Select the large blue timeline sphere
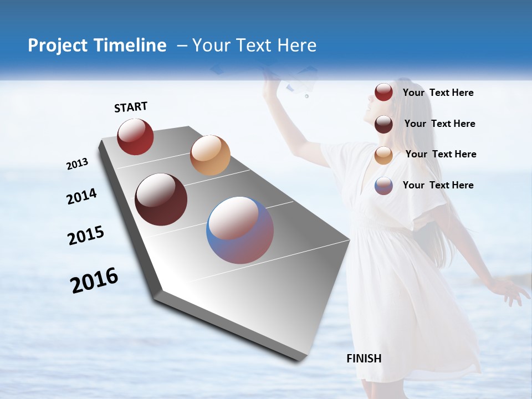 (x=240, y=230)
